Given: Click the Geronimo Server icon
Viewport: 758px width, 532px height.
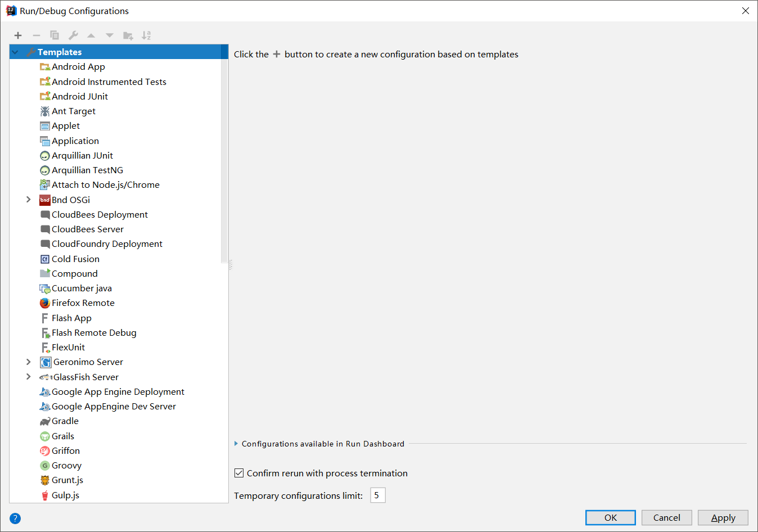Looking at the screenshot, I should [x=46, y=362].
